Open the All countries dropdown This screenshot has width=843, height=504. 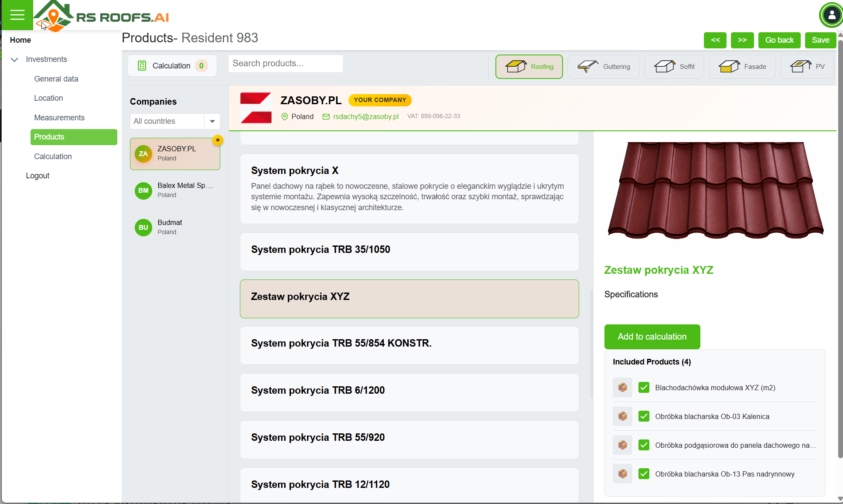coord(212,121)
